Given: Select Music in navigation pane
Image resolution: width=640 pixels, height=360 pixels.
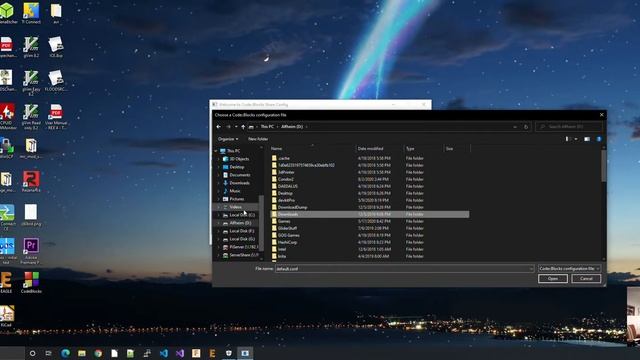Looking at the screenshot, I should (x=235, y=191).
